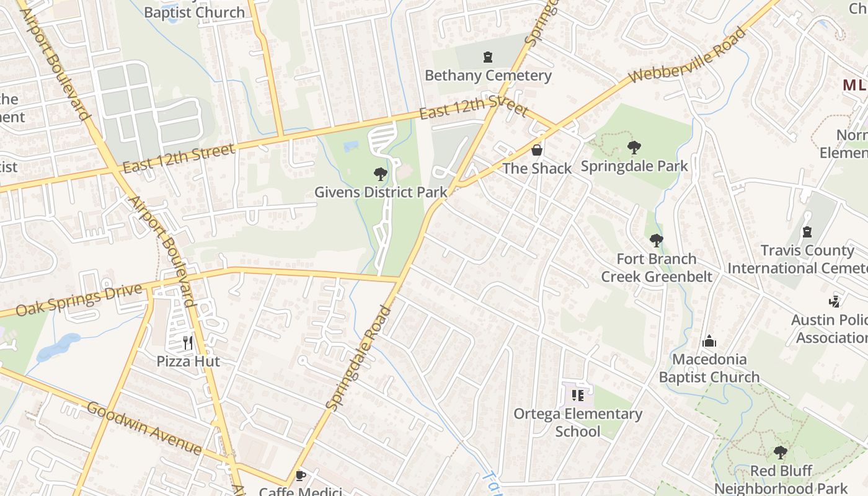This screenshot has height=496, width=868.
Task: Select the Givens District Park text label
Action: (381, 192)
